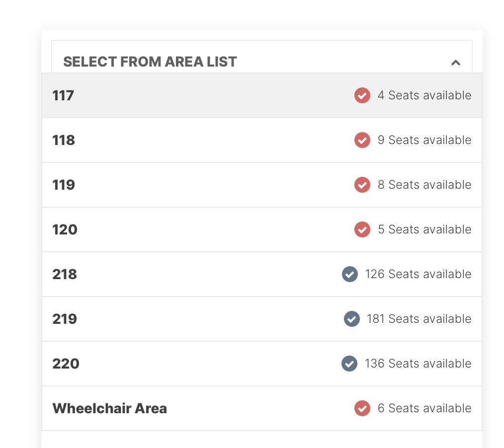The width and height of the screenshot is (504, 448).
Task: Click red checkmark icon in row 120
Action: pos(362,229)
